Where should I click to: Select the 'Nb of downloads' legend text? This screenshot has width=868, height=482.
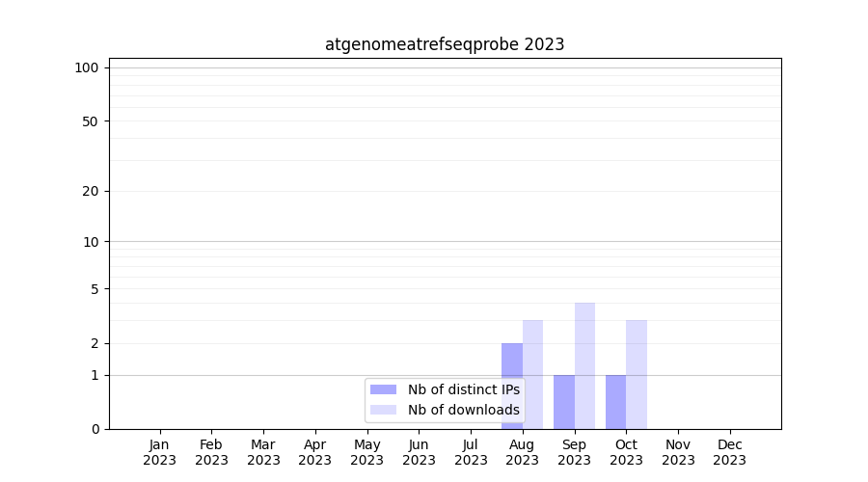click(463, 410)
